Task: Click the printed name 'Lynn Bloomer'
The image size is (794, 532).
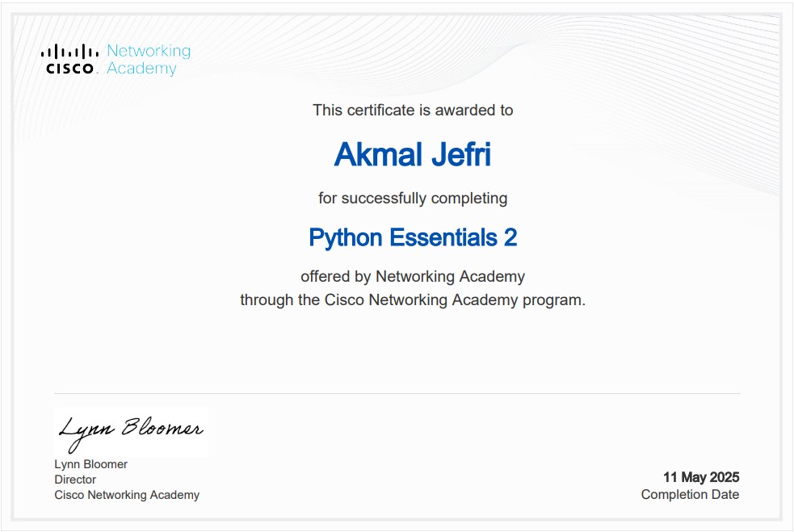Action: point(91,464)
